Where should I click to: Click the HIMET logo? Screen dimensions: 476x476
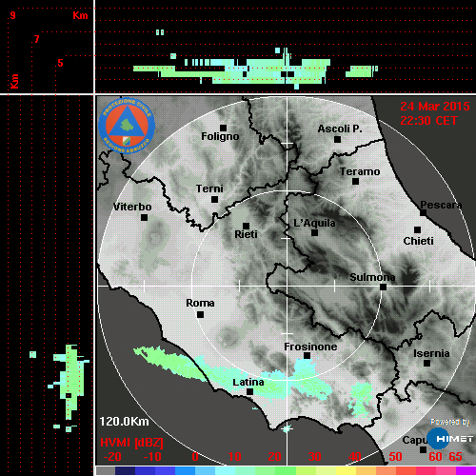point(450,439)
